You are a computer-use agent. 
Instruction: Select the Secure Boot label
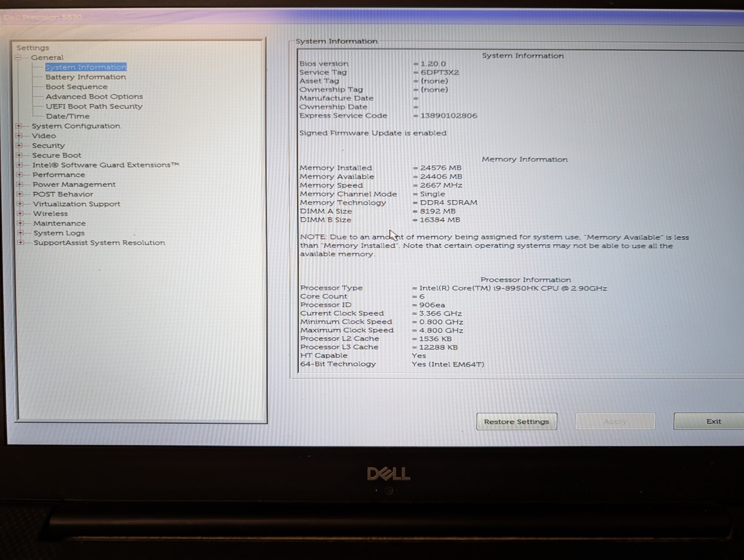pyautogui.click(x=57, y=155)
